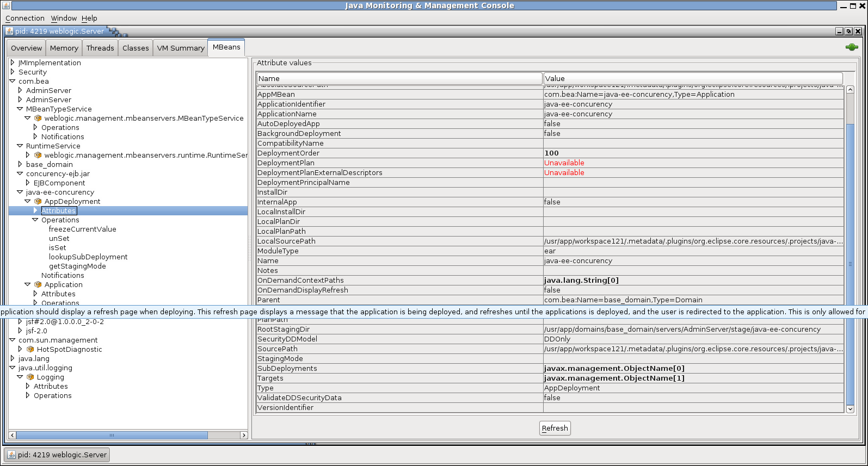Collapse the MBeanTypeService node
868x466 pixels.
coord(20,109)
